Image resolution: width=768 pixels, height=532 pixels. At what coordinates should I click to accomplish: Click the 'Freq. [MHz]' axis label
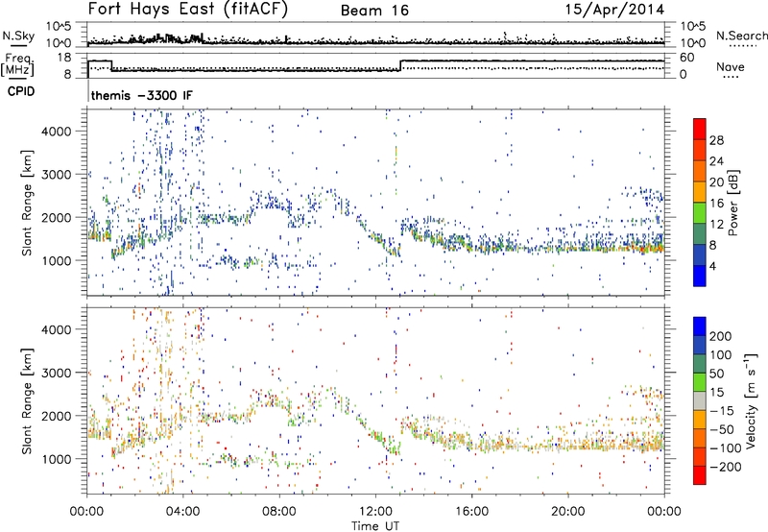(x=17, y=65)
